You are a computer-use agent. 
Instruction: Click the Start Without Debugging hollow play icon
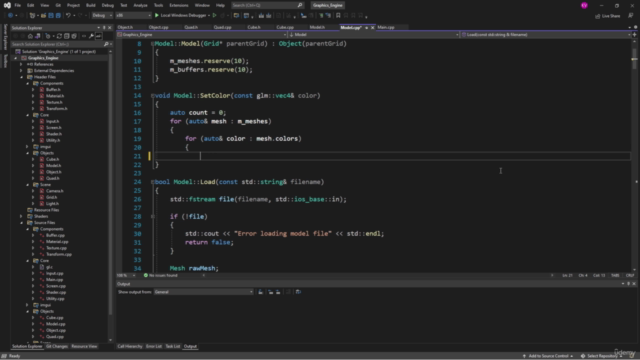(x=214, y=16)
